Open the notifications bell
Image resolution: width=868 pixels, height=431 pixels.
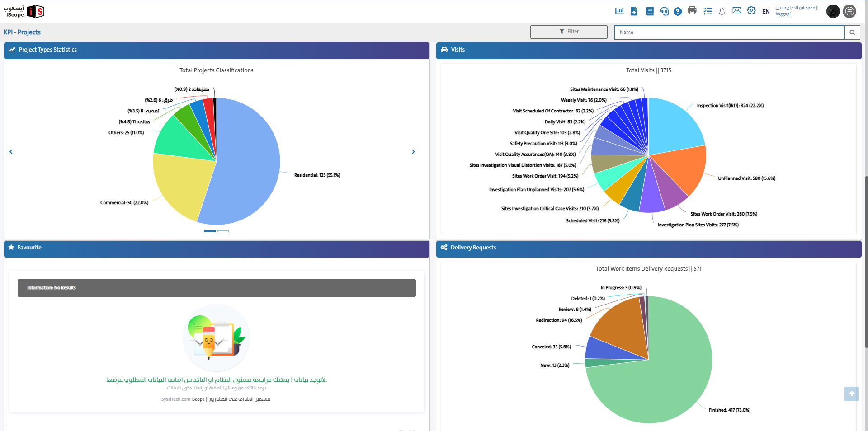tap(722, 12)
